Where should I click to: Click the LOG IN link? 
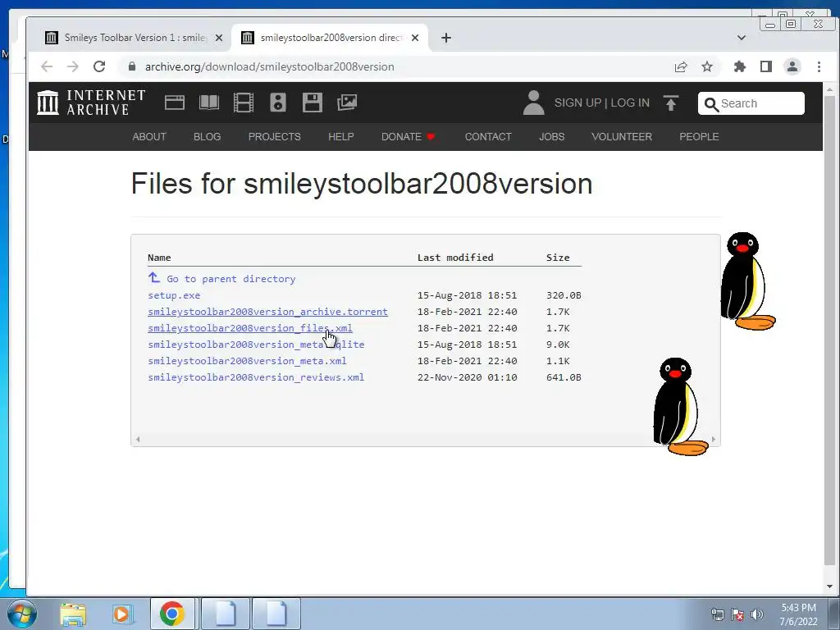click(x=630, y=103)
